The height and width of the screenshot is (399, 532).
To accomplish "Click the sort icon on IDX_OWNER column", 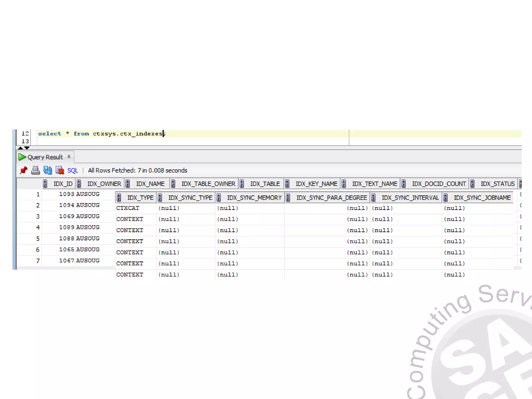I will (x=79, y=184).
